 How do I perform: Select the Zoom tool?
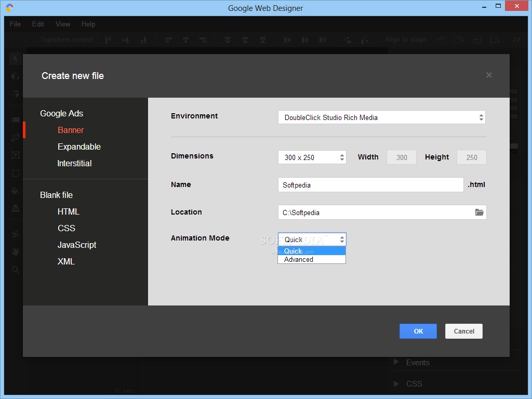tap(15, 269)
